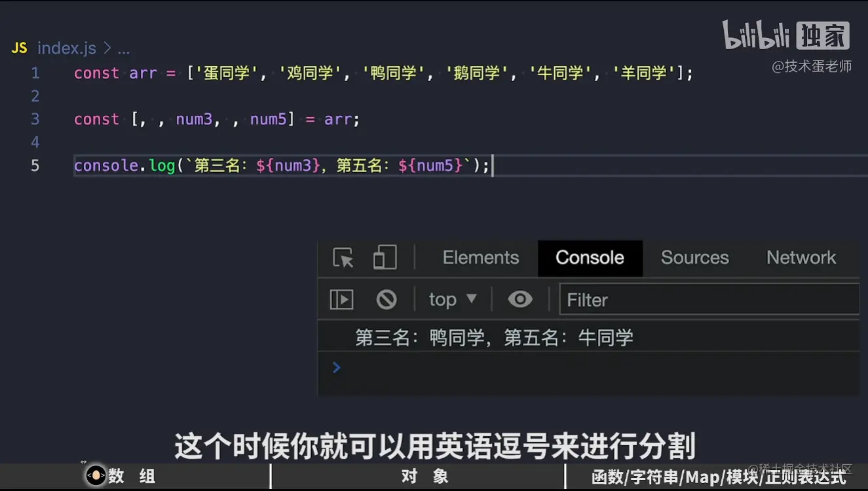Viewport: 868px width, 491px height.
Task: Open the Network panel
Action: [801, 258]
